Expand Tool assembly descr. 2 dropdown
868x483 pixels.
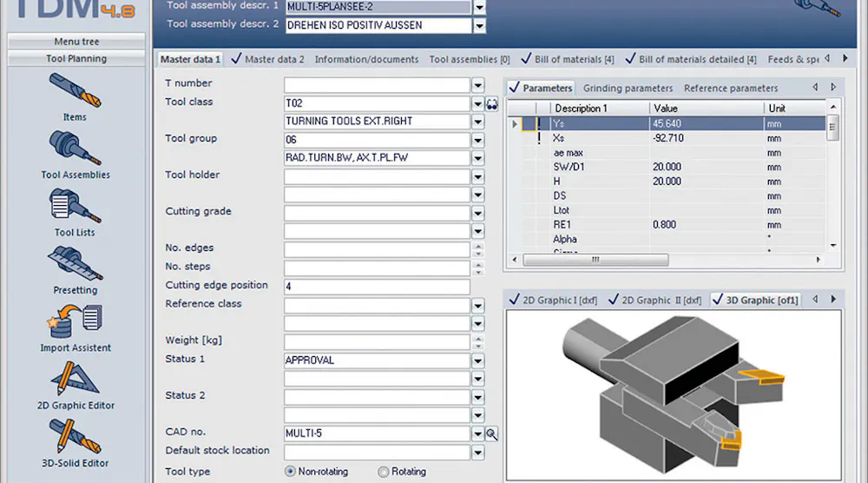pos(479,25)
